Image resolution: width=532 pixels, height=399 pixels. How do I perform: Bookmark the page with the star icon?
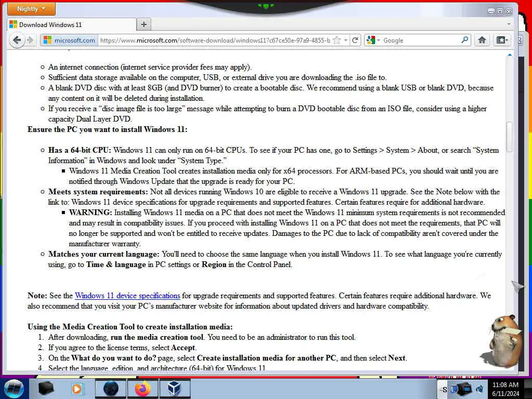coord(337,41)
